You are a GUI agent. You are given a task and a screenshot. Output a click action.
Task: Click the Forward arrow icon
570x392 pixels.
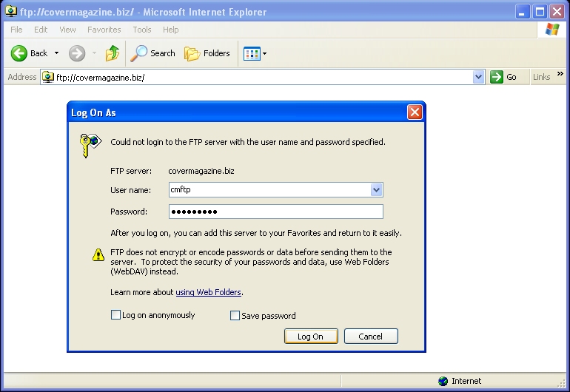(77, 53)
